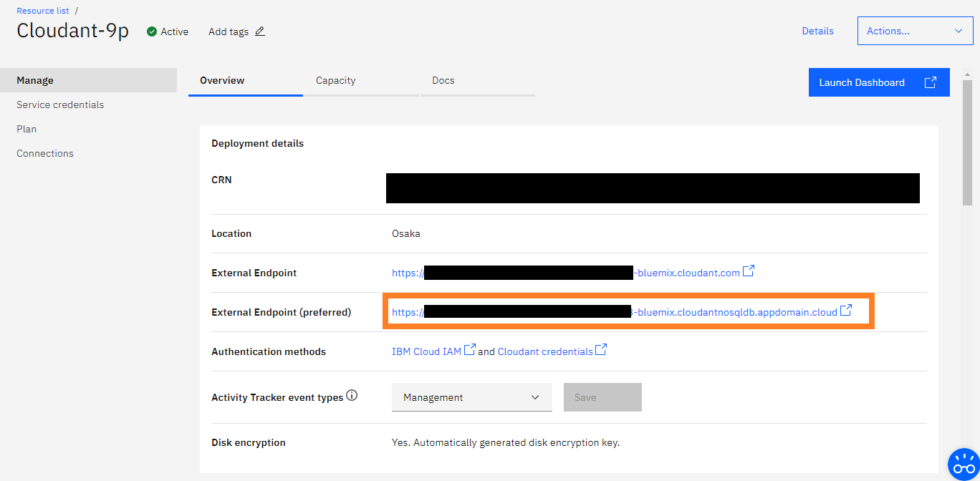Click the info icon next to Activity Tracker event types
The image size is (980, 481).
[x=352, y=396]
